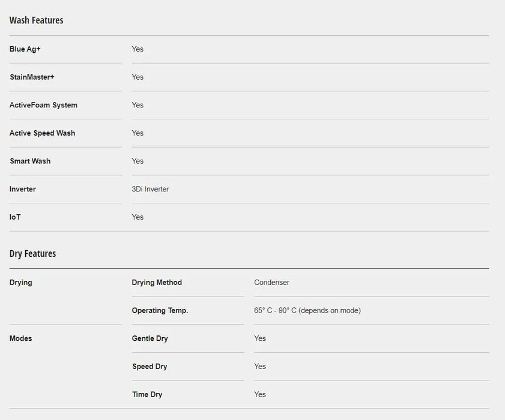Screen dimensions: 505x420
Task: Click the Active Speed Wash label
Action: (42, 133)
